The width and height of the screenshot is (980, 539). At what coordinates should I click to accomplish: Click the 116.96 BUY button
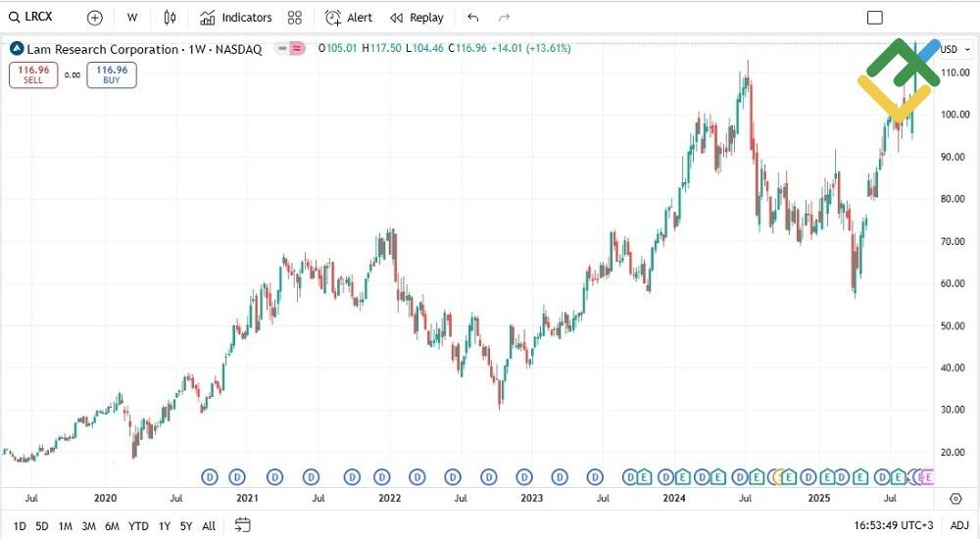(112, 75)
